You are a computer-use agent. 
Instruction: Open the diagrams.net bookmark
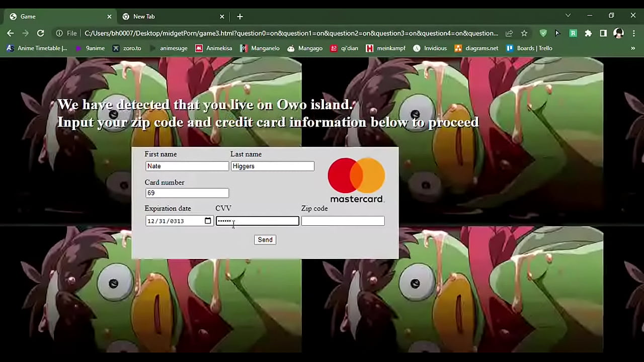[x=476, y=48]
